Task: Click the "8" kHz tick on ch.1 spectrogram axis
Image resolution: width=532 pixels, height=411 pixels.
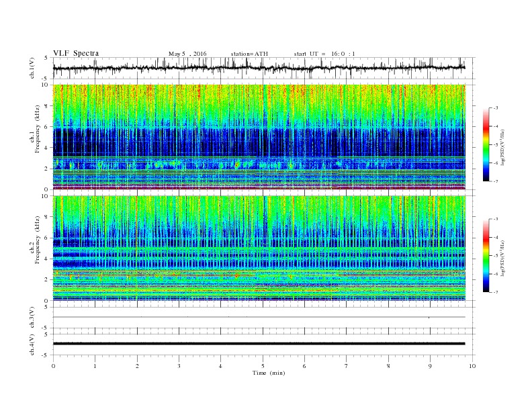Action: pyautogui.click(x=47, y=106)
